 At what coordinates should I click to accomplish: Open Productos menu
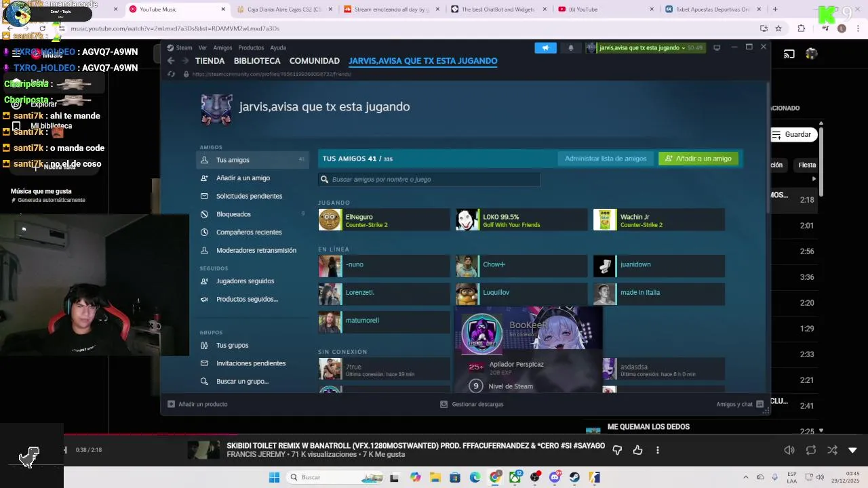pos(251,47)
